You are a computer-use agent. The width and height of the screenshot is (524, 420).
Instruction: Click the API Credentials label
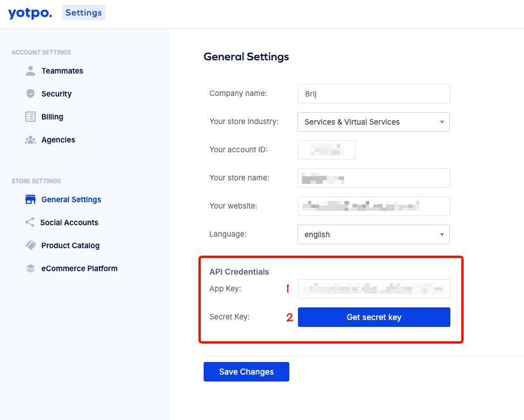tap(239, 272)
